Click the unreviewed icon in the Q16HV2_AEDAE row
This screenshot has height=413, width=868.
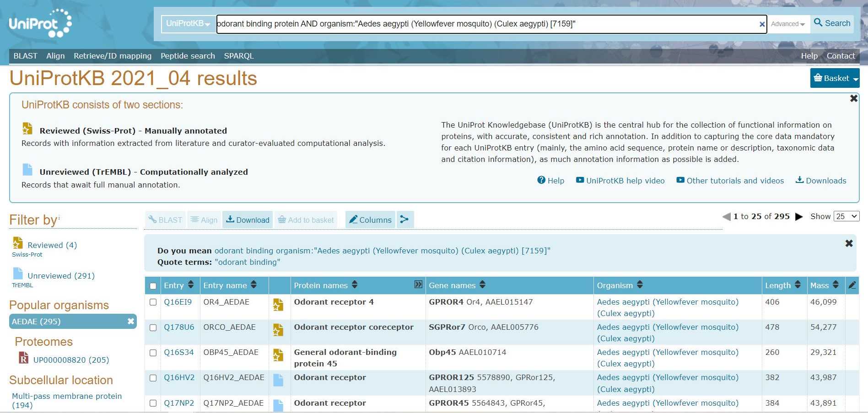coord(278,380)
